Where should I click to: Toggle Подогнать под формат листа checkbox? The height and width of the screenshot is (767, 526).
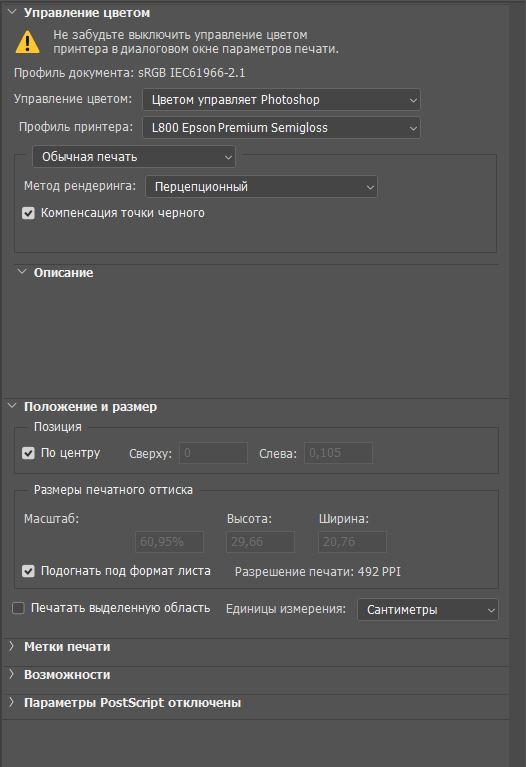(28, 571)
